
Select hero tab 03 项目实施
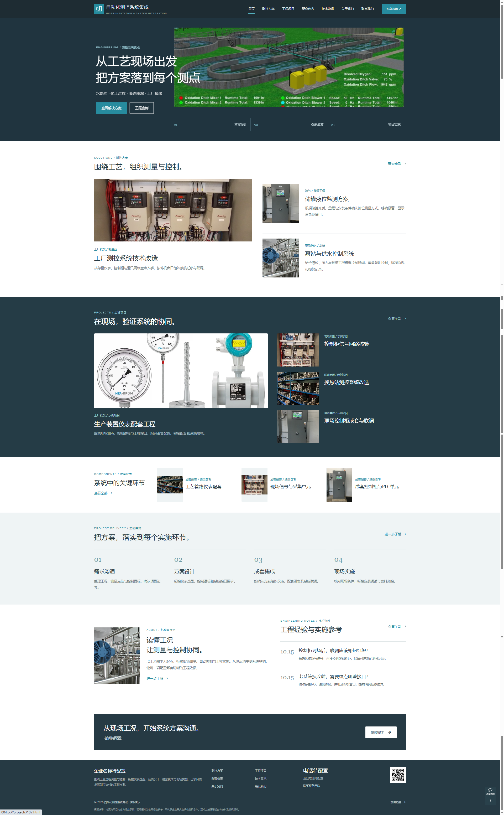(x=366, y=125)
